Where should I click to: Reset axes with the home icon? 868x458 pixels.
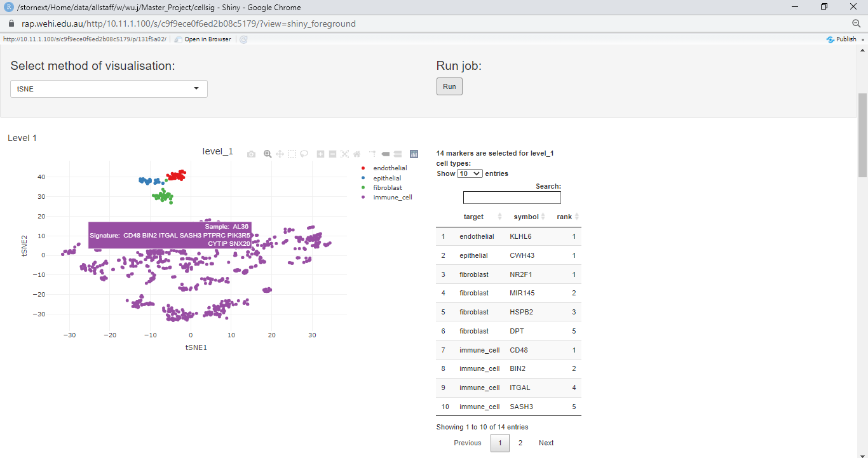pyautogui.click(x=357, y=154)
